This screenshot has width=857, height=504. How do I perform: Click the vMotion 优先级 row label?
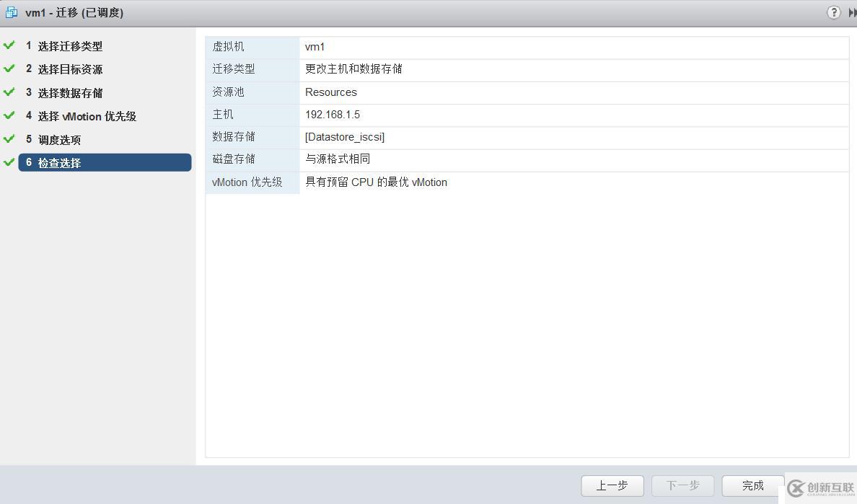(247, 182)
